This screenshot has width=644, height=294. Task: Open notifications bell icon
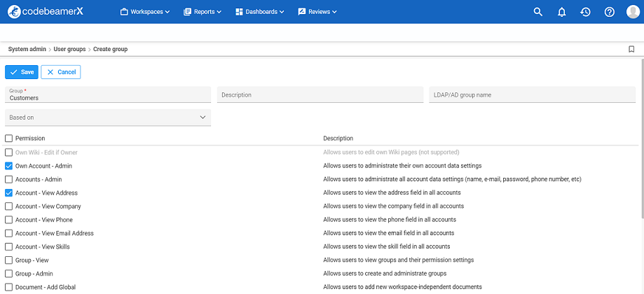coord(561,12)
